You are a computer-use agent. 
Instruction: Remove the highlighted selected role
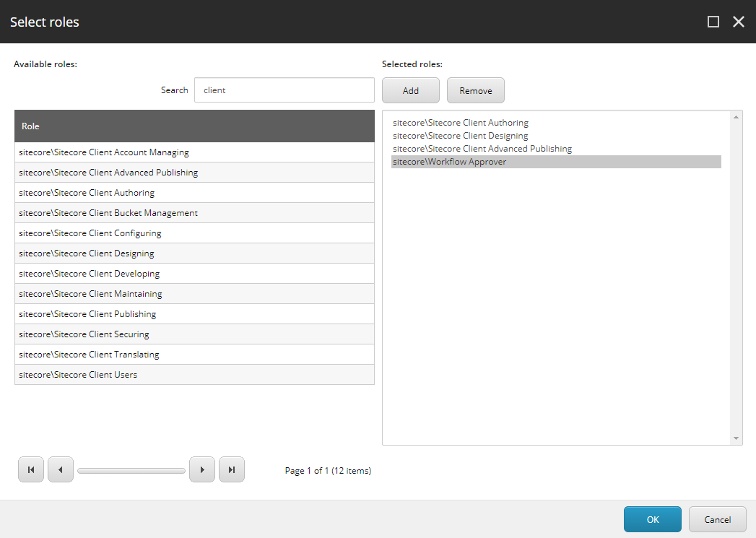476,91
